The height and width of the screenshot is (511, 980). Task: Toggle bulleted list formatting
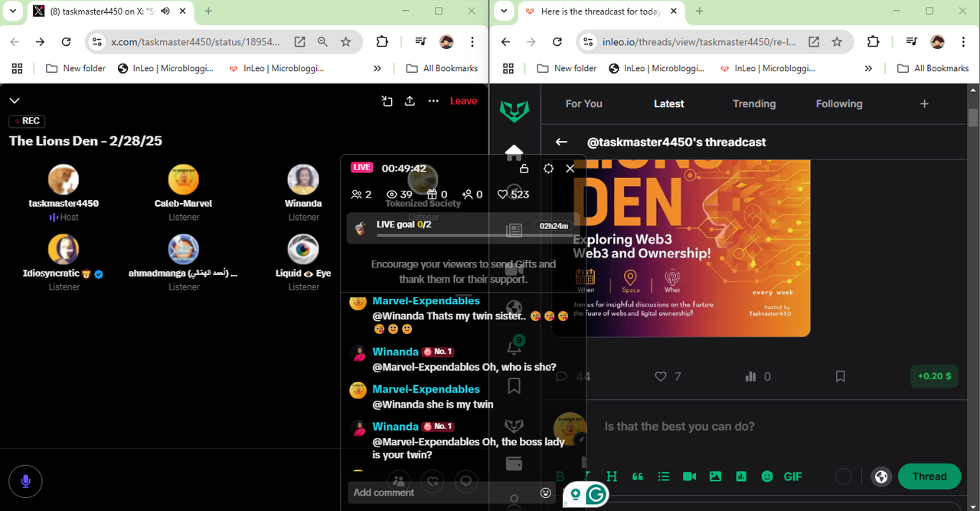[663, 477]
